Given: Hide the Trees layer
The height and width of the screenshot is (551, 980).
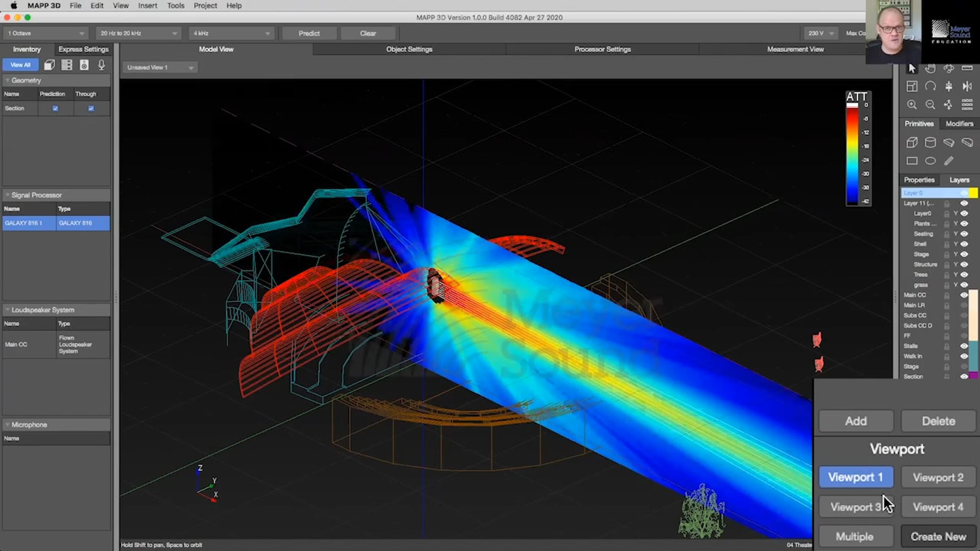Looking at the screenshot, I should 964,275.
